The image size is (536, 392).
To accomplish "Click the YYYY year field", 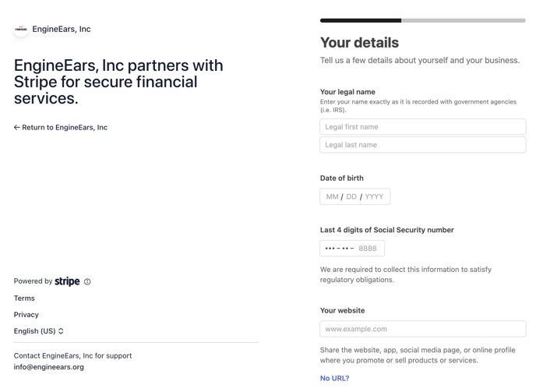I will click(x=374, y=197).
